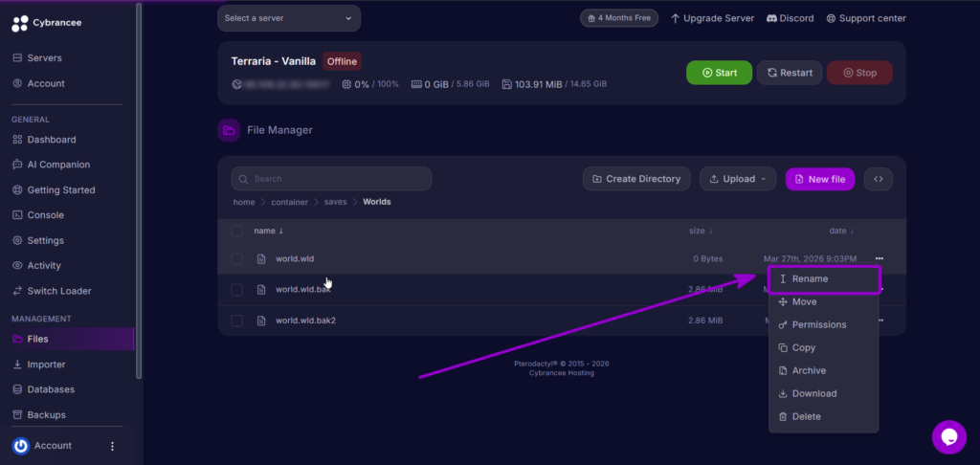Click the Create Directory button
Viewport: 980px width, 465px height.
pyautogui.click(x=636, y=179)
